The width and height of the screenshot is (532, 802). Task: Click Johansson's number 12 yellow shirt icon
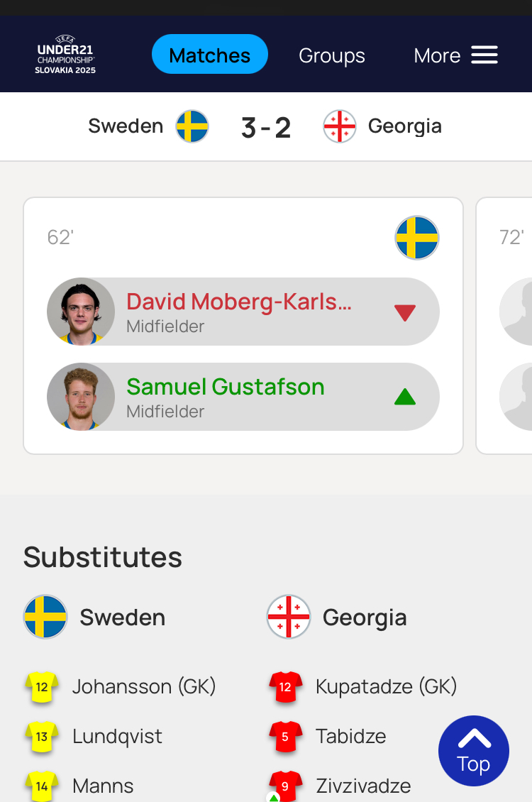point(42,687)
